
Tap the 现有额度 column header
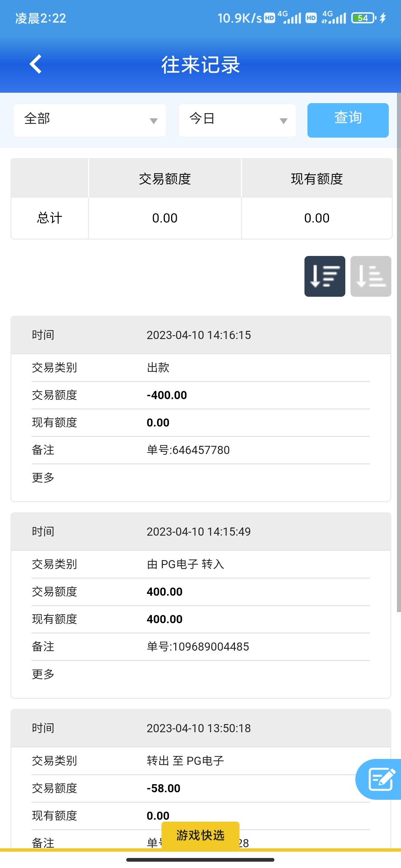click(317, 179)
